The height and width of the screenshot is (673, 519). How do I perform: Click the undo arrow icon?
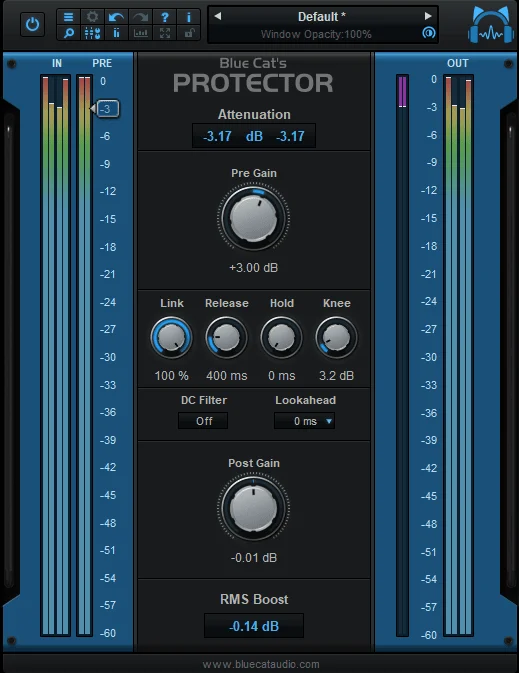click(x=116, y=17)
